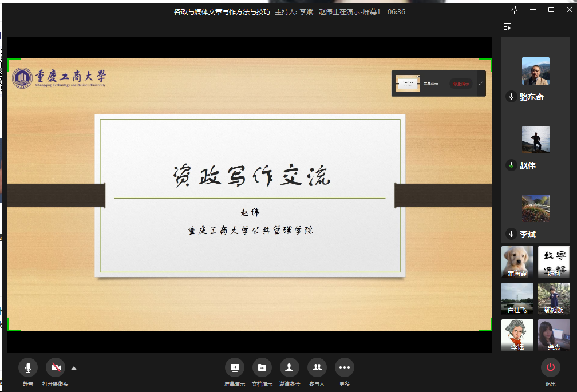Viewport: 577px width, 392px height.
Task: Mute 骆东奇's microphone in the sidebar
Action: pyautogui.click(x=511, y=97)
